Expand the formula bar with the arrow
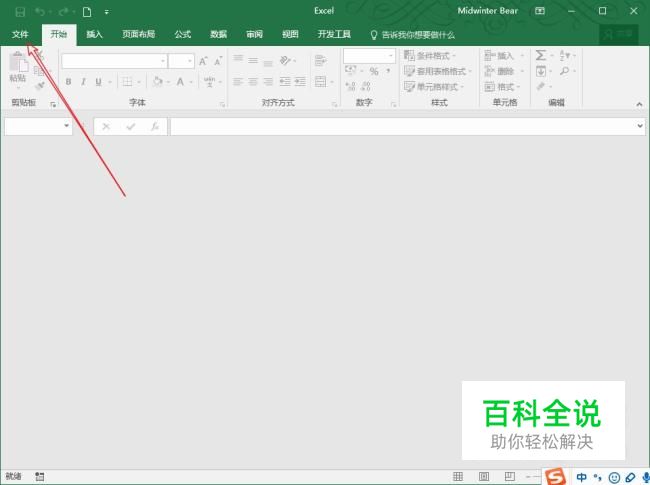Image resolution: width=650 pixels, height=485 pixels. [640, 126]
